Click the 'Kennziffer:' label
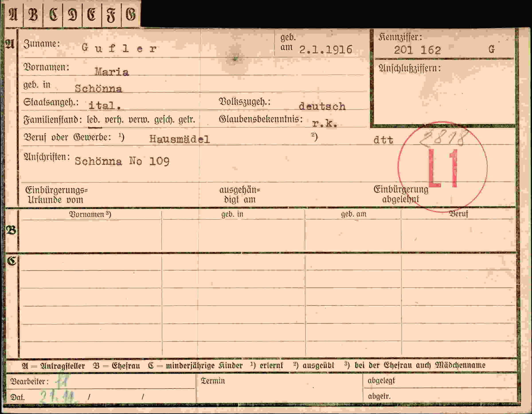 (400, 37)
